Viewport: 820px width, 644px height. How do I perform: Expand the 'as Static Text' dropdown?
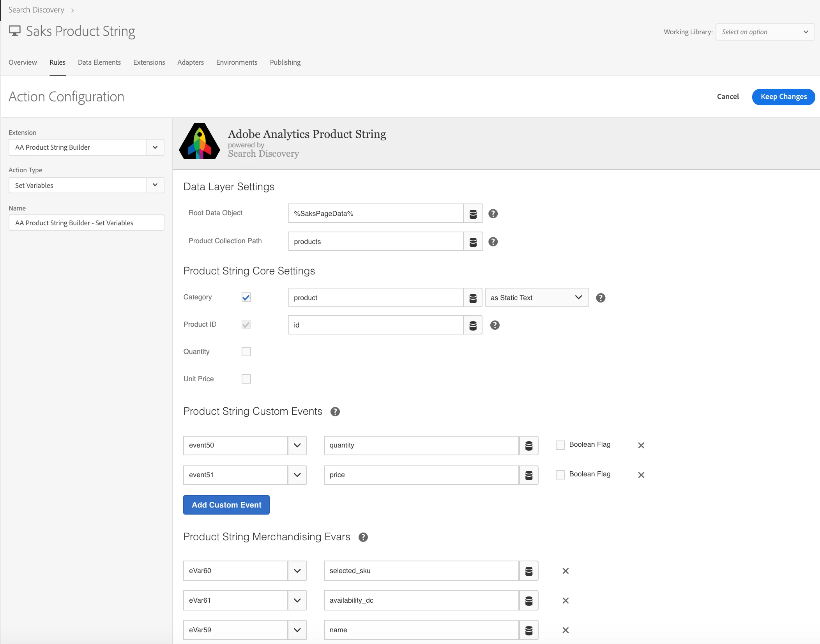[536, 298]
